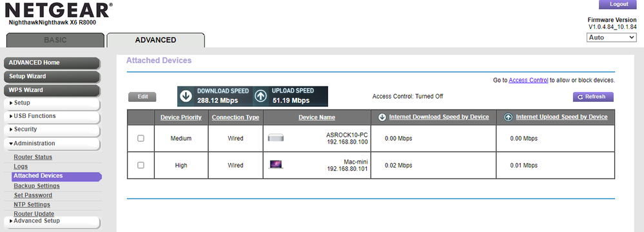The width and height of the screenshot is (644, 232).
Task: Select the ADVANCED tab
Action: click(x=155, y=40)
